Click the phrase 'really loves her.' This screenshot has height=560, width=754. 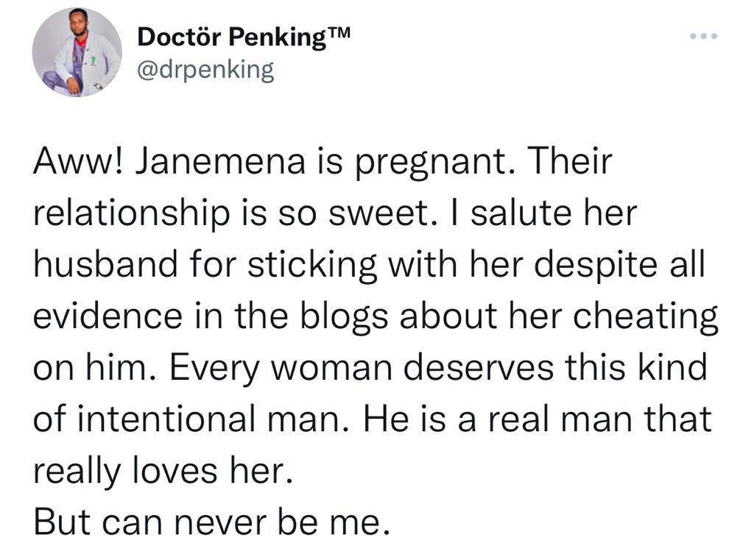[163, 472]
